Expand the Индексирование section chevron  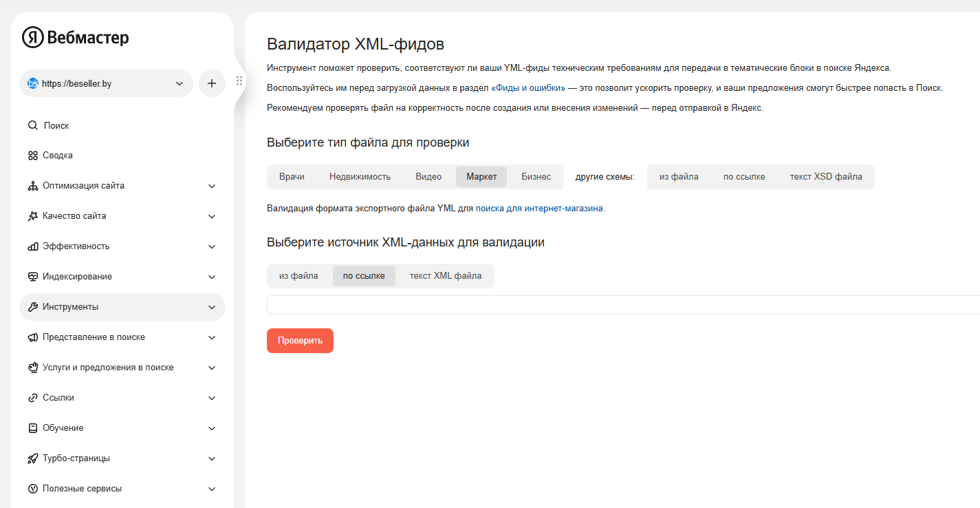212,277
